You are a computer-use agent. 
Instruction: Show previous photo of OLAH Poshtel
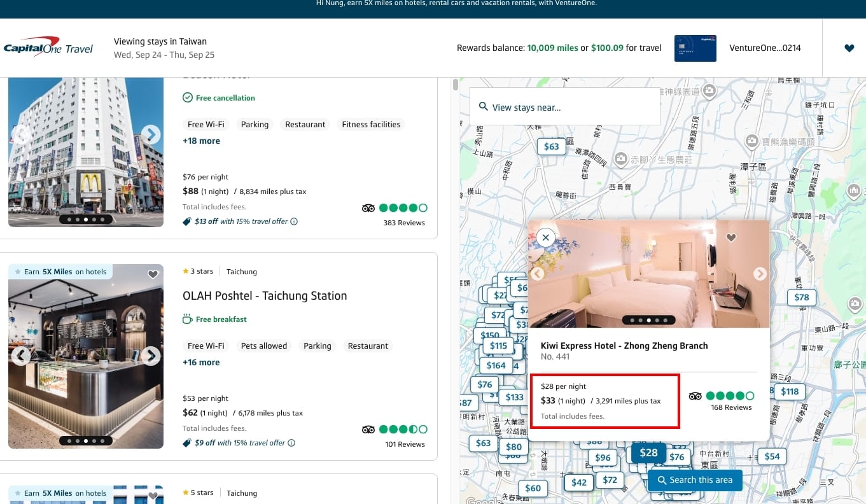21,356
